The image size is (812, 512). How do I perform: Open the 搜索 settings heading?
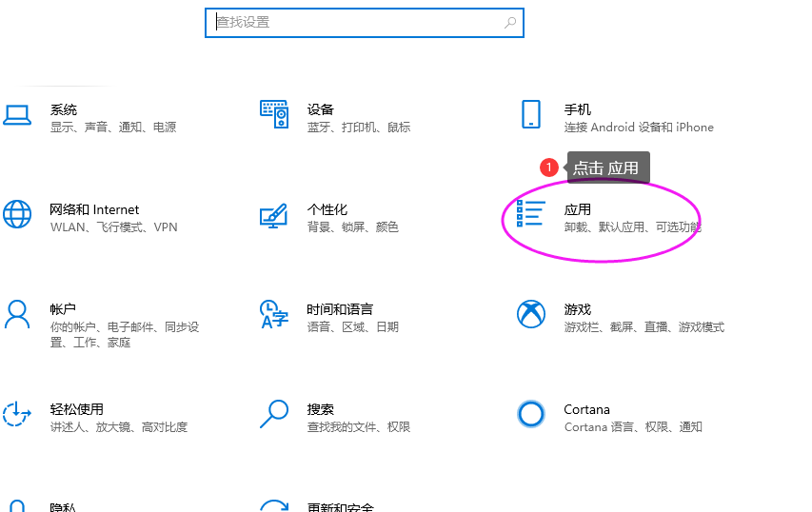321,409
